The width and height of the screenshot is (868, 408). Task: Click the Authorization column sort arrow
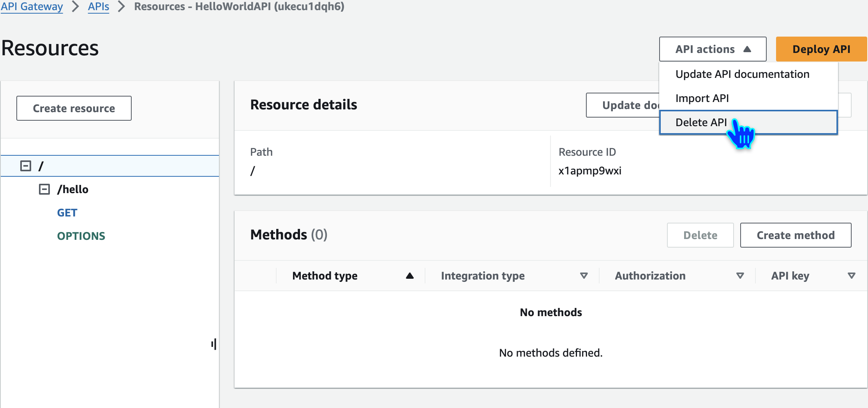point(740,276)
